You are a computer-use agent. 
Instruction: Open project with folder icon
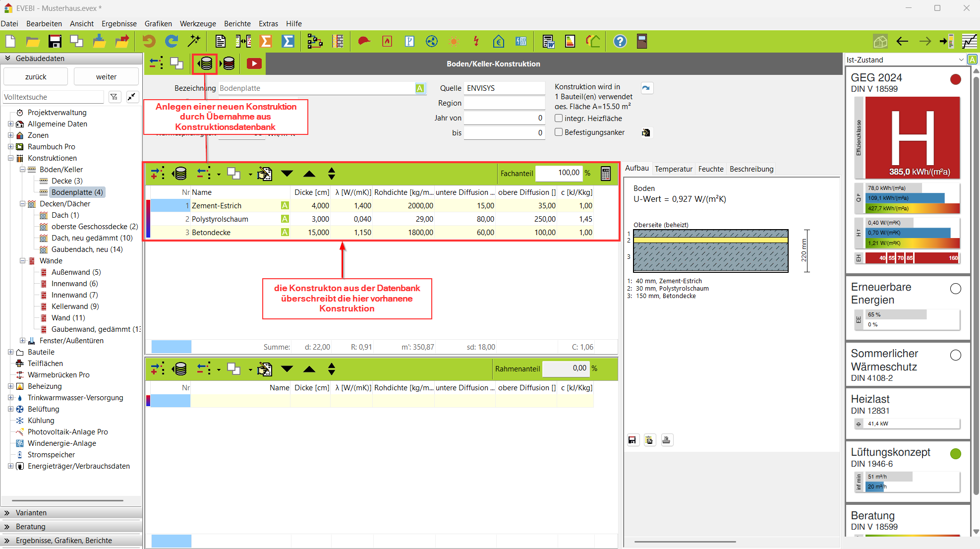pos(33,42)
